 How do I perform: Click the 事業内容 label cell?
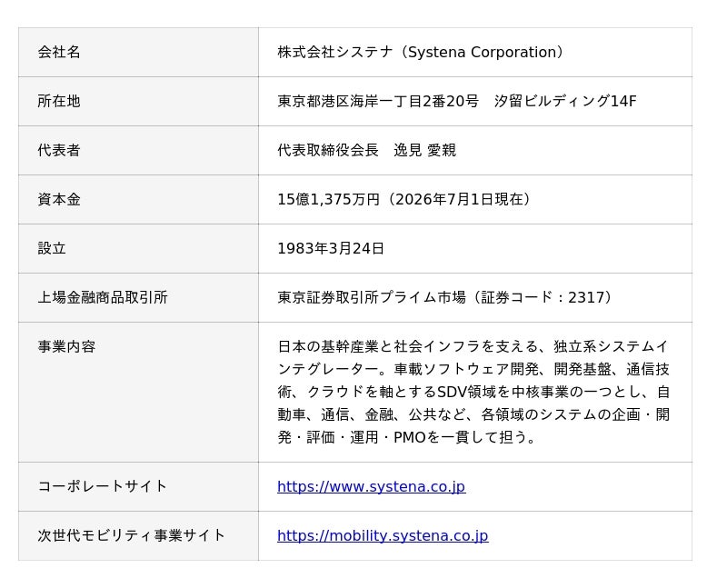tap(139, 393)
